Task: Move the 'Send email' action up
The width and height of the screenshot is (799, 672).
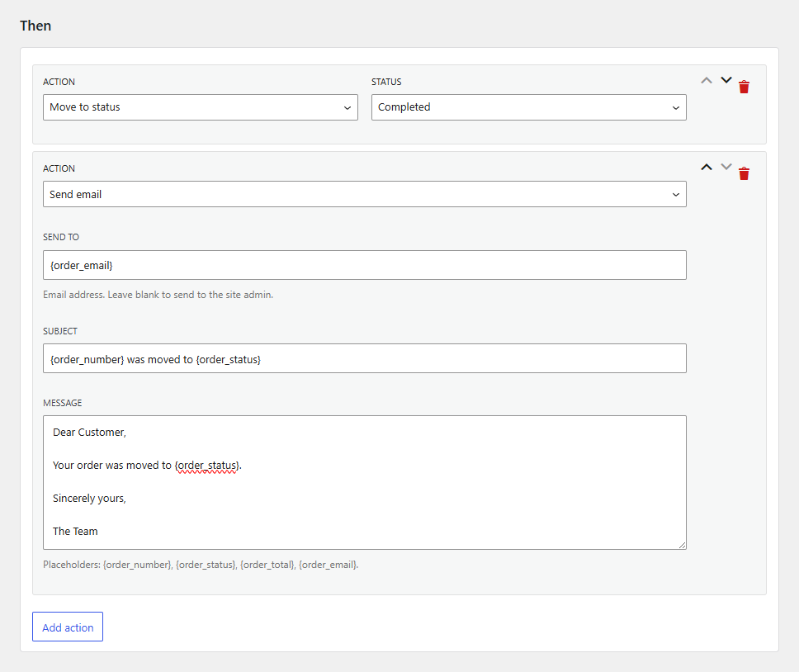Action: (707, 167)
